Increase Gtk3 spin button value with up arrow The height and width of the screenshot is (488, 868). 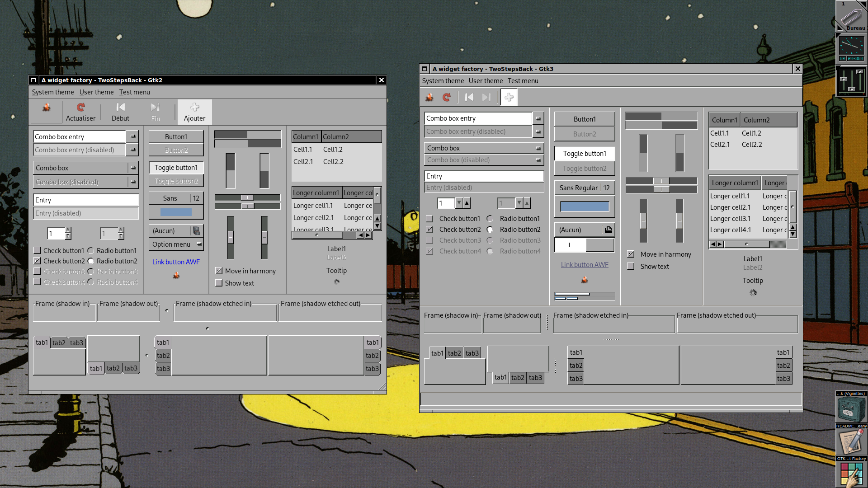click(467, 203)
